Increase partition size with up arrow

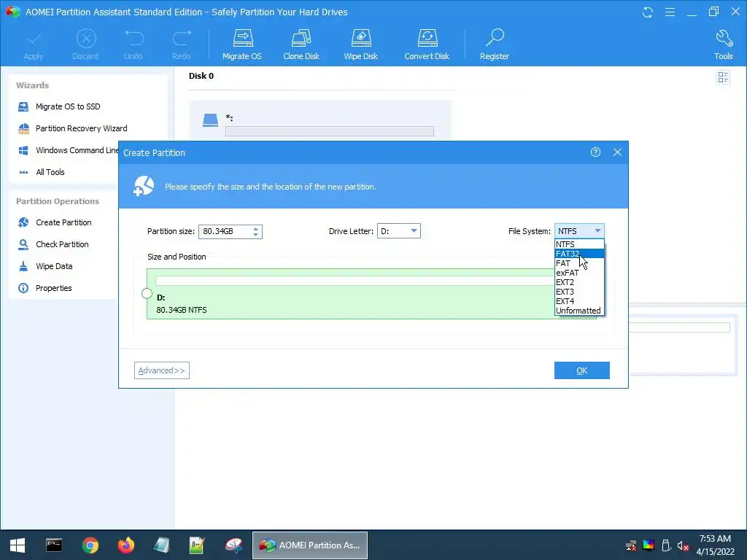tap(256, 228)
